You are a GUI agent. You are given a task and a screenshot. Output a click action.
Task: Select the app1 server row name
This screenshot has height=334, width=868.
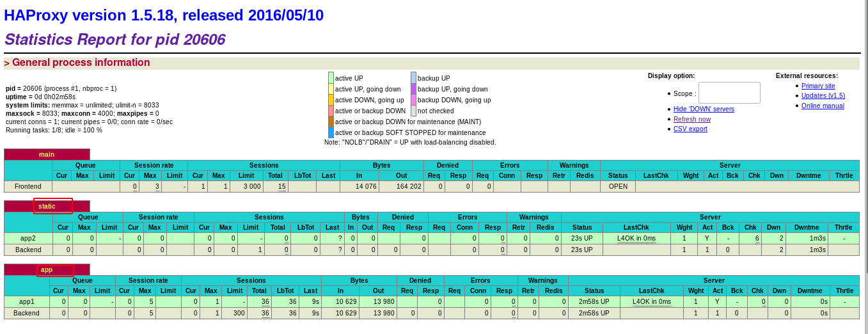tap(27, 301)
